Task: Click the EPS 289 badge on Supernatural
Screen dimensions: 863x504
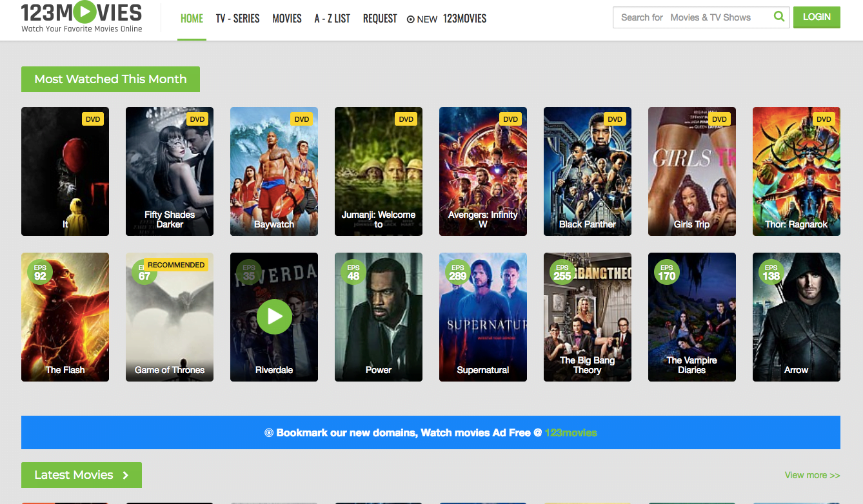Action: (458, 272)
